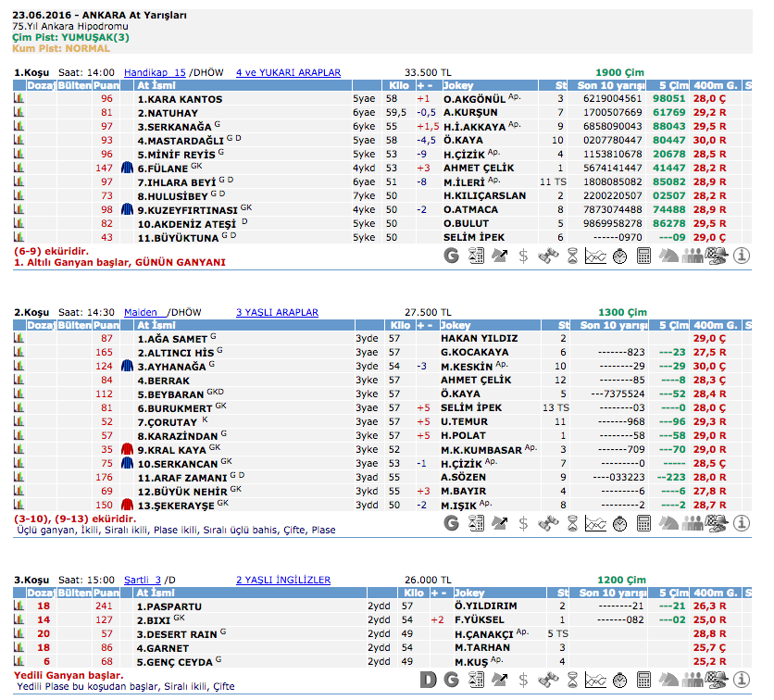Viewport: 774px width, 700px height.
Task: Click the 3 YAŞLI ARAPLAR link
Action: (x=277, y=313)
